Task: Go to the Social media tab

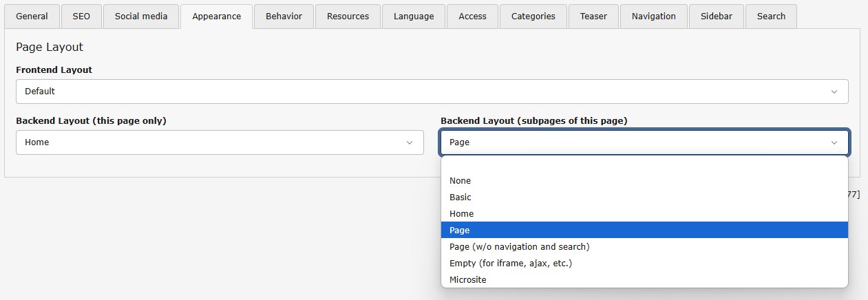Action: (x=141, y=17)
